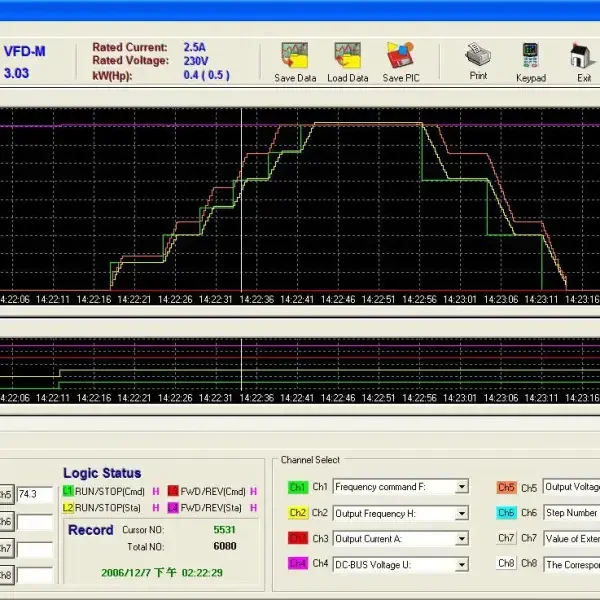600x600 pixels.
Task: Click the white cursor line in upper chart
Action: click(241, 199)
